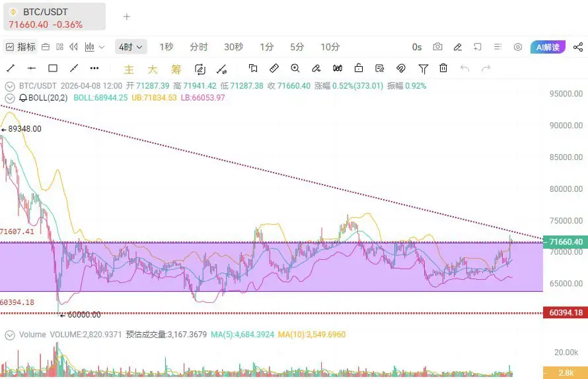Click the 2.8k volume axis label

566,372
